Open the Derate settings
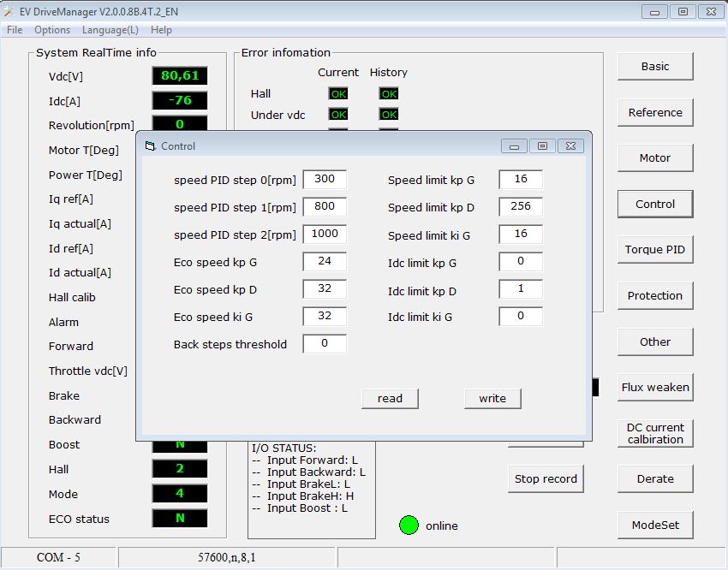This screenshot has width=728, height=570. 655,478
